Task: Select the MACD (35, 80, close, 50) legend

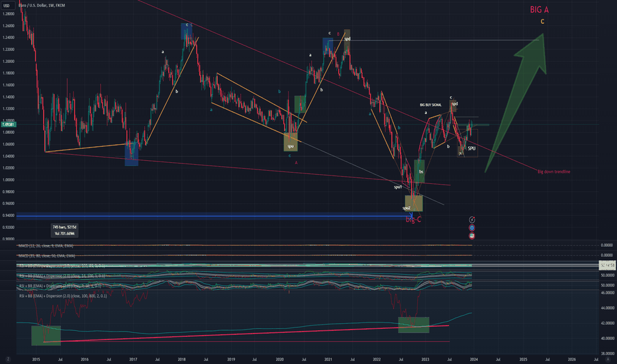Action: point(46,255)
